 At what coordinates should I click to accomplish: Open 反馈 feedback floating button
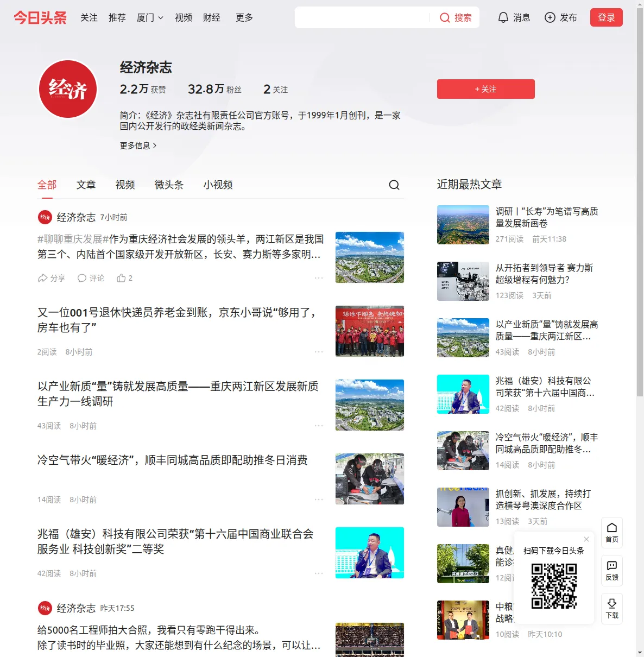[x=612, y=571]
